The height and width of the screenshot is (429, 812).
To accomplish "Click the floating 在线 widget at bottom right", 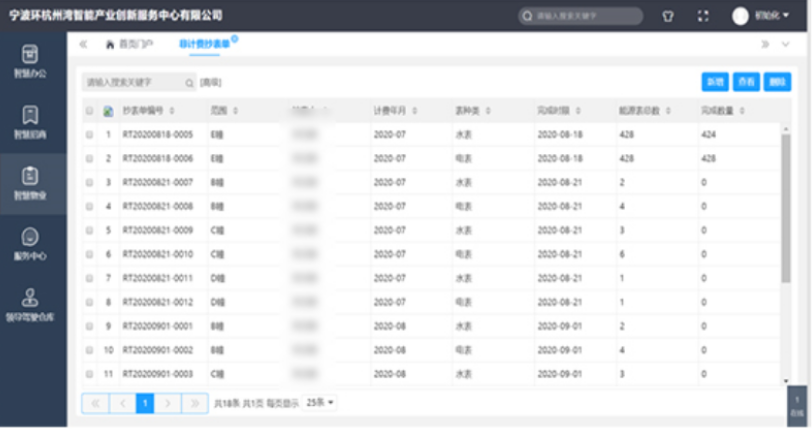I will pyautogui.click(x=797, y=406).
